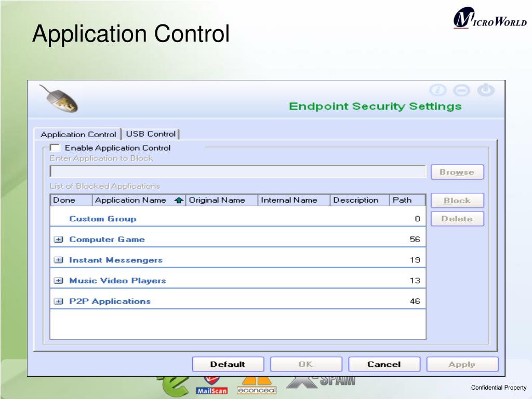
Task: Sort by the Original Name column
Action: [222, 200]
